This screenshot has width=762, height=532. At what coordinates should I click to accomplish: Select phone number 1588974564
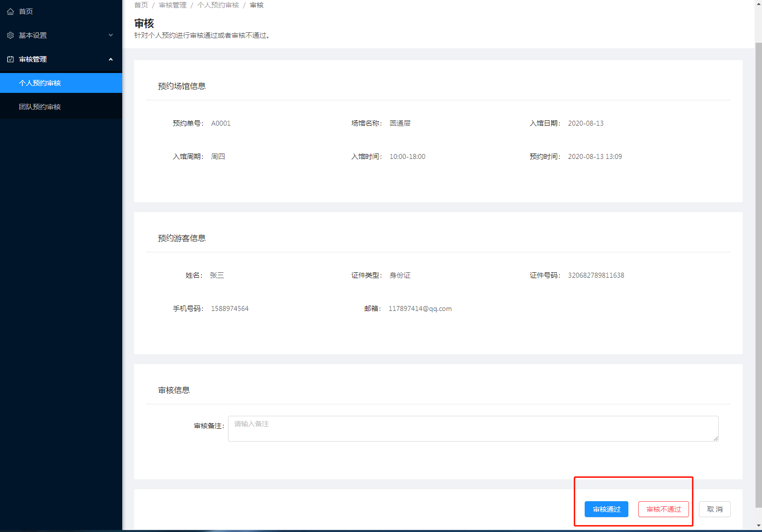[230, 308]
